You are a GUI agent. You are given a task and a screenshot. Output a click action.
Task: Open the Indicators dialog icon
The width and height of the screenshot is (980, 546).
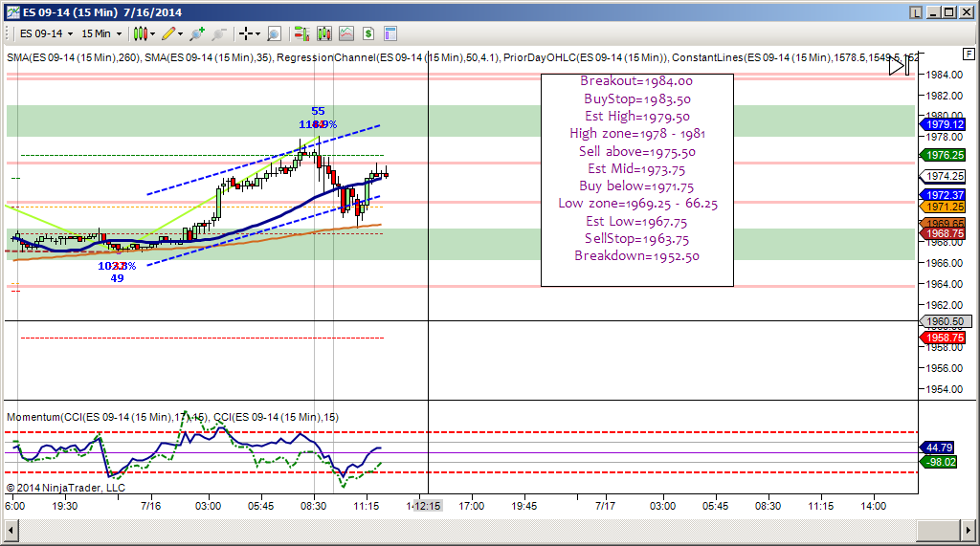(x=346, y=33)
